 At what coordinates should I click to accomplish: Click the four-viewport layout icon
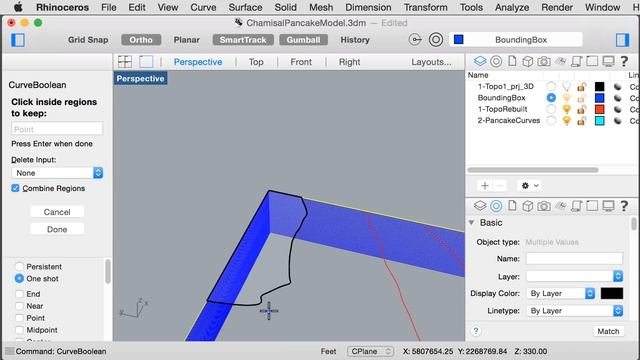point(125,62)
